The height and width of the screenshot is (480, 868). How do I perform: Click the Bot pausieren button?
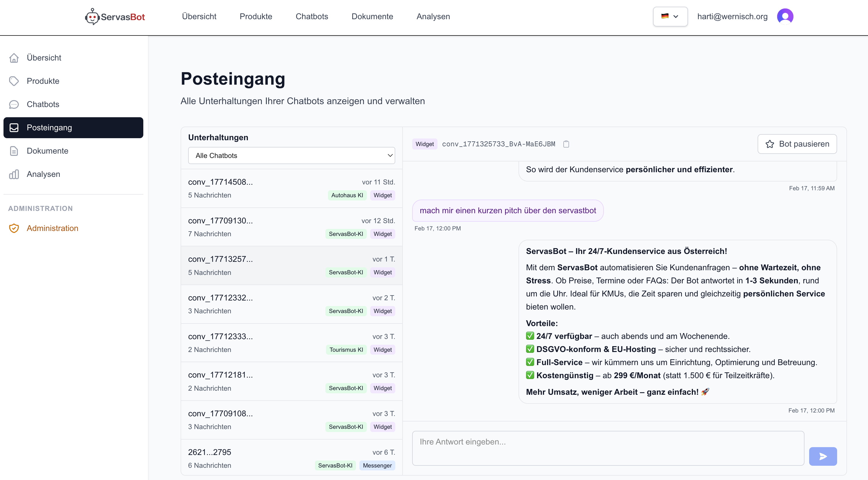pyautogui.click(x=797, y=144)
